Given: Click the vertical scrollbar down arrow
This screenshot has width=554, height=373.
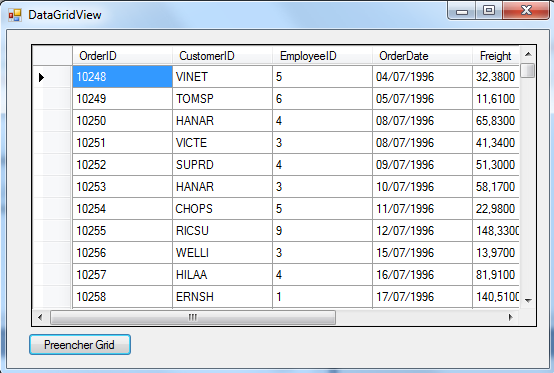Looking at the screenshot, I should pos(528,301).
